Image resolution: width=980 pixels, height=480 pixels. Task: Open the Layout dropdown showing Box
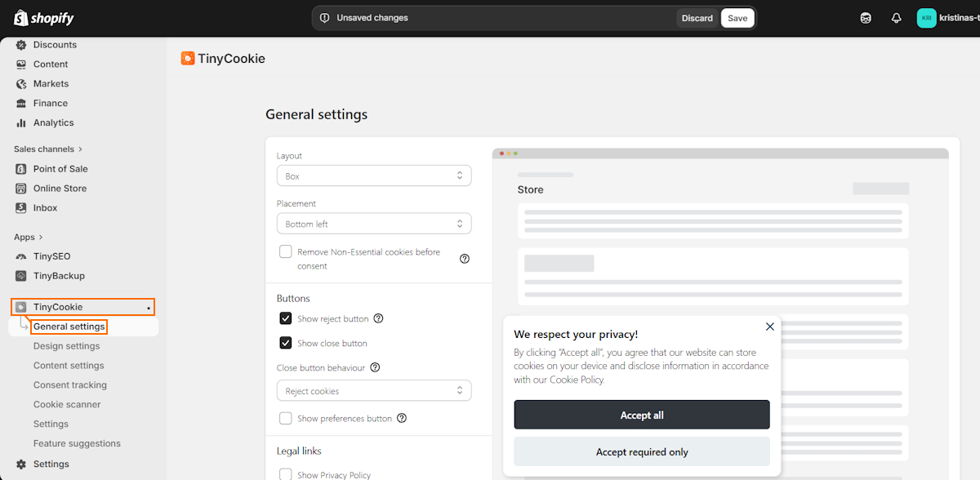coord(373,175)
